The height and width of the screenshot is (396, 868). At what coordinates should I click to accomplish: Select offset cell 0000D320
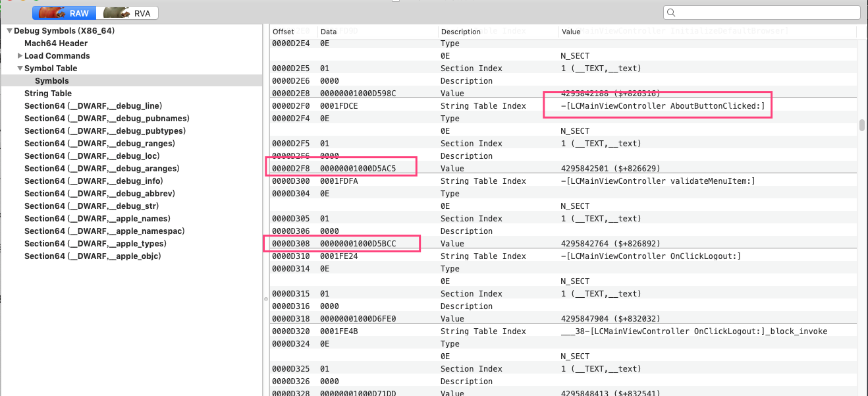(x=290, y=331)
